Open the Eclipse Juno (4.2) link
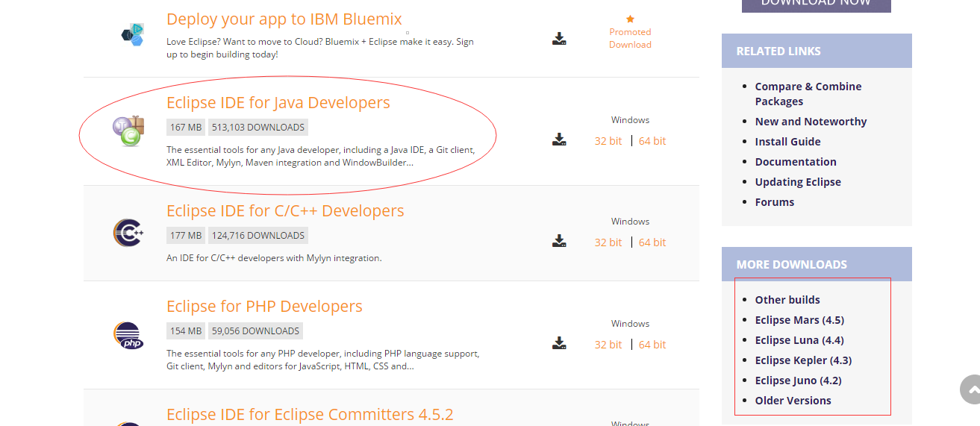The height and width of the screenshot is (426, 980). 798,380
